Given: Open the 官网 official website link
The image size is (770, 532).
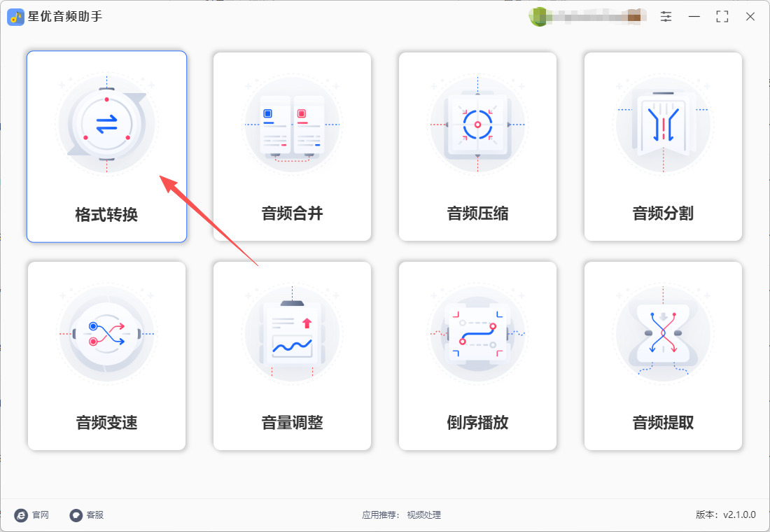Looking at the screenshot, I should [41, 514].
